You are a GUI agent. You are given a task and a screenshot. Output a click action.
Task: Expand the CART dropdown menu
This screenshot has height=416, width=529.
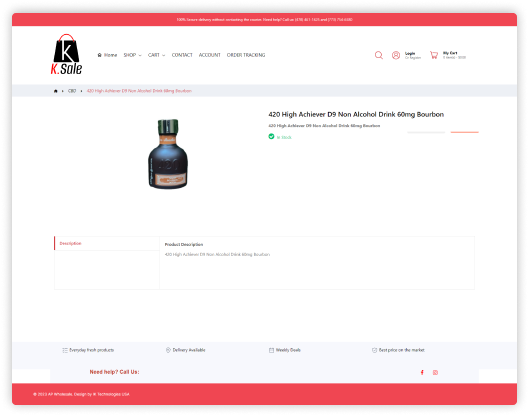[x=156, y=55]
